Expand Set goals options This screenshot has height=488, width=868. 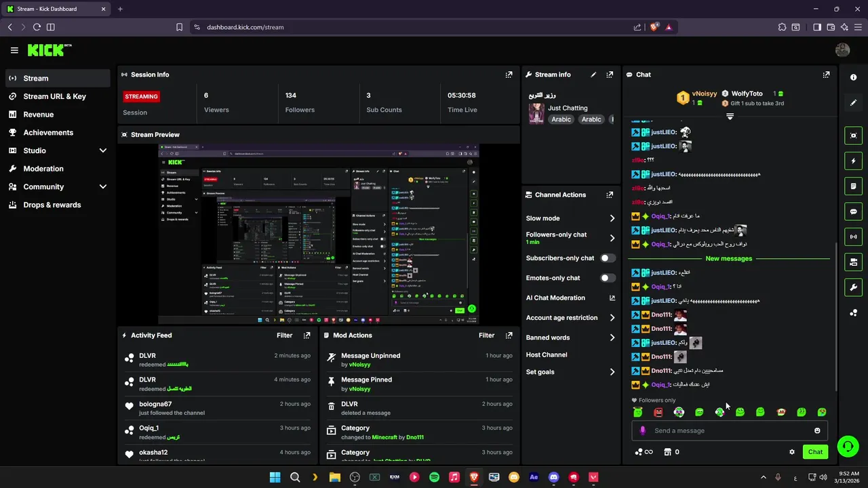click(x=612, y=372)
